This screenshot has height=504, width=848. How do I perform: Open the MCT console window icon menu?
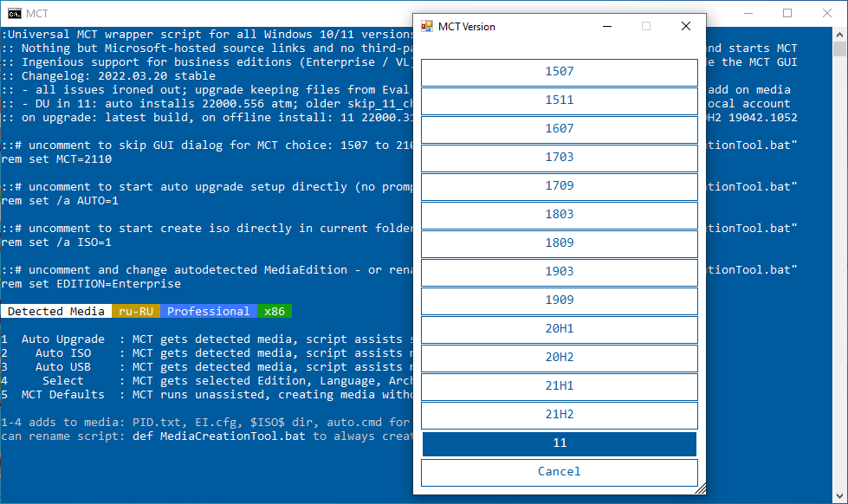coord(14,13)
